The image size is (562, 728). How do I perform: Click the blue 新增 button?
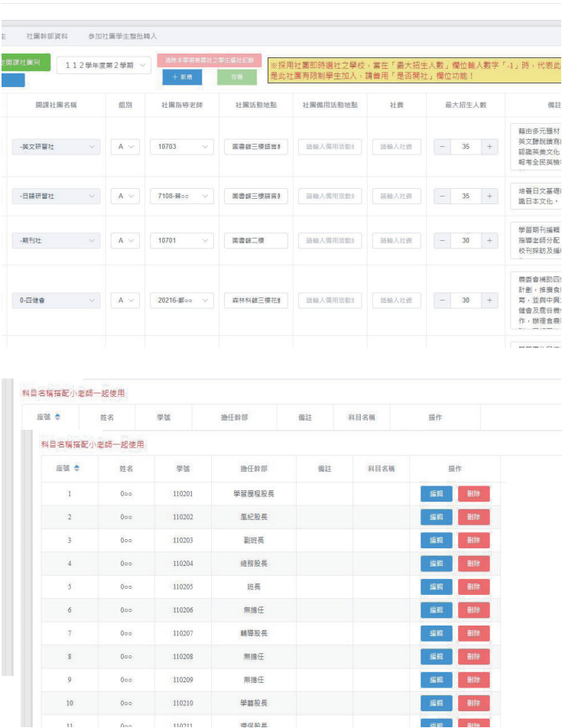[x=182, y=77]
